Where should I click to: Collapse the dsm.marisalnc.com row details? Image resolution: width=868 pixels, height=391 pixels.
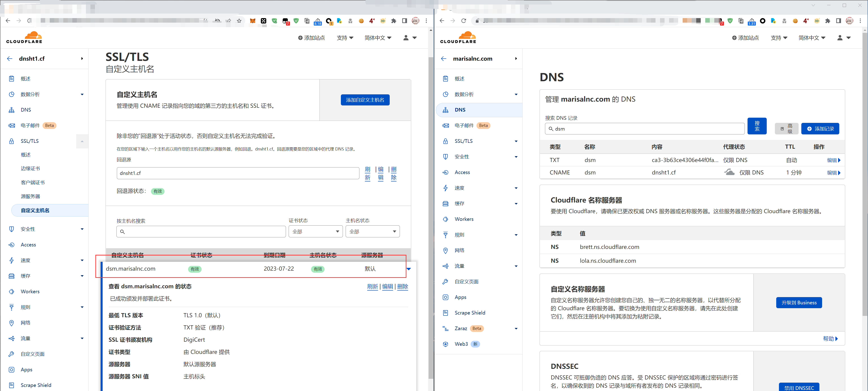[409, 269]
